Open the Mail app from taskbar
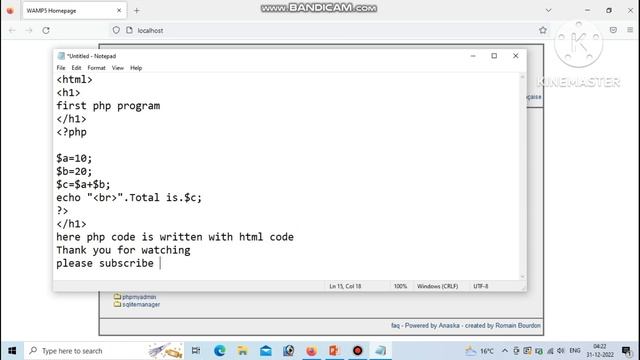The height and width of the screenshot is (360, 640). 266,351
